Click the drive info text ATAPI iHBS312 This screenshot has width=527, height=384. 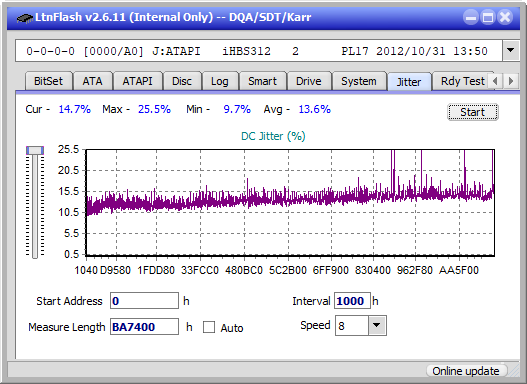[211, 51]
